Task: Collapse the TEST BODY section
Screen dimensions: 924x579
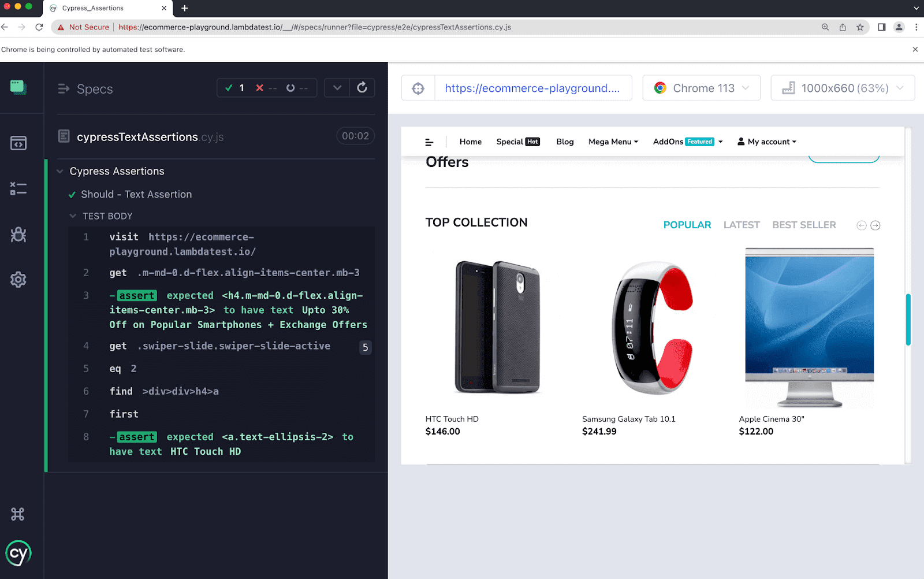Action: (x=73, y=216)
